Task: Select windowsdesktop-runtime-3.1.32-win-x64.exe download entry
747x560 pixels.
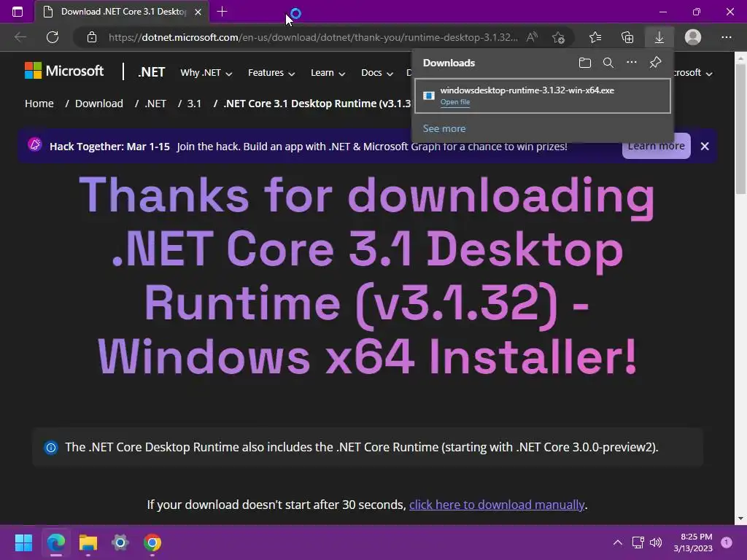Action: (x=543, y=96)
